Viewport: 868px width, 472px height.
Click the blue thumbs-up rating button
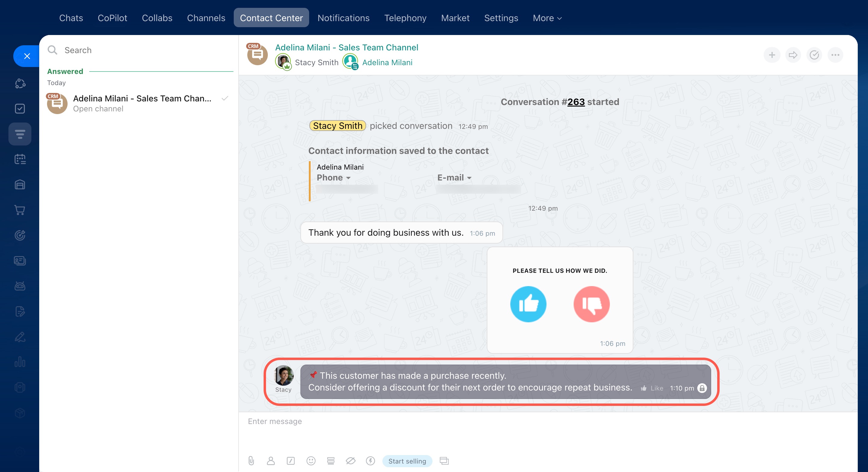tap(528, 304)
